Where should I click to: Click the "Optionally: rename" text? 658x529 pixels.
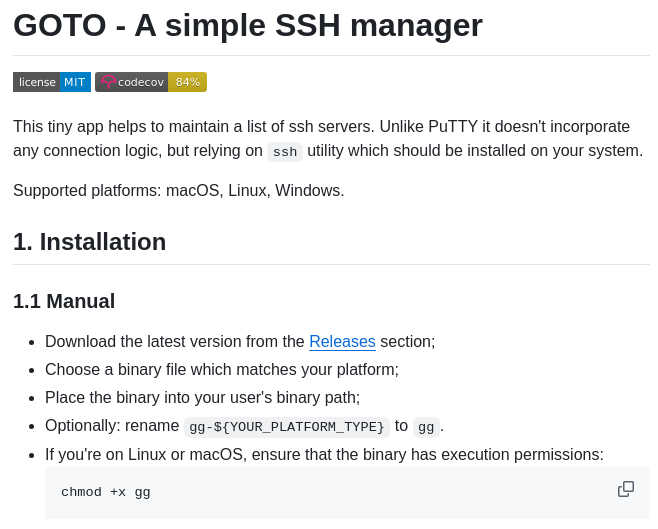[x=112, y=426]
